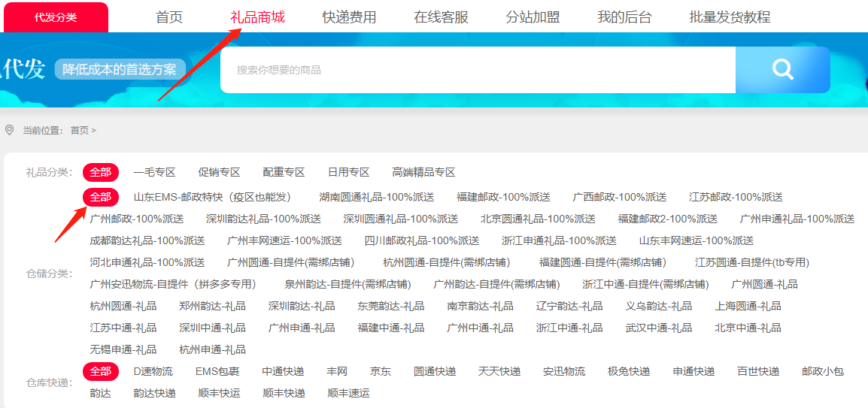This screenshot has width=868, height=408.
Task: Filter by 高端精品专区 gift category
Action: point(423,173)
